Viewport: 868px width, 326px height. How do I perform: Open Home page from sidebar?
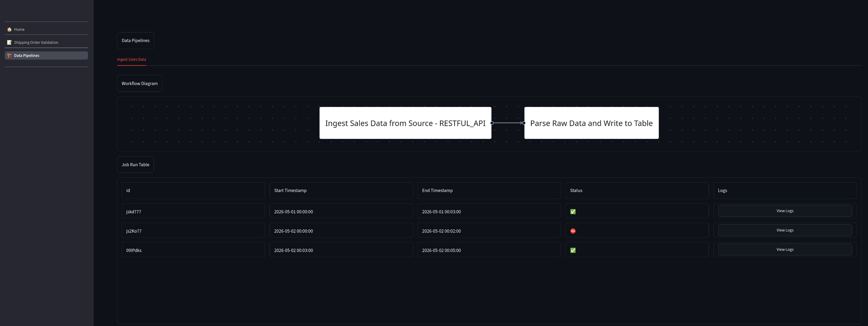[46, 30]
